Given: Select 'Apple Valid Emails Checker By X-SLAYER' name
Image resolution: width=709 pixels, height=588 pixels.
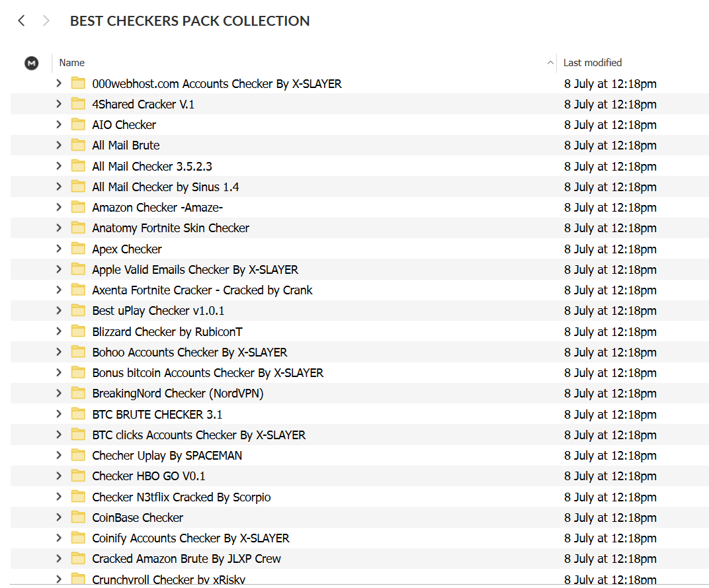Looking at the screenshot, I should (x=195, y=270).
